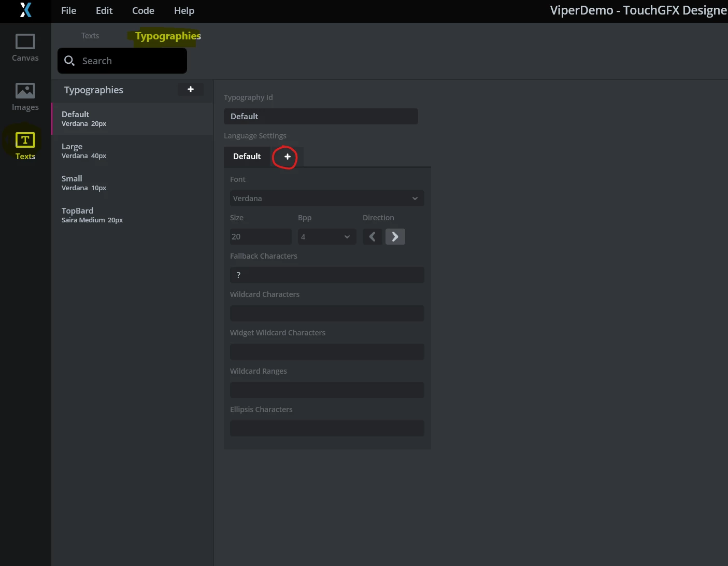The image size is (728, 566).
Task: Click the ViperDemo window title text
Action: pos(638,10)
